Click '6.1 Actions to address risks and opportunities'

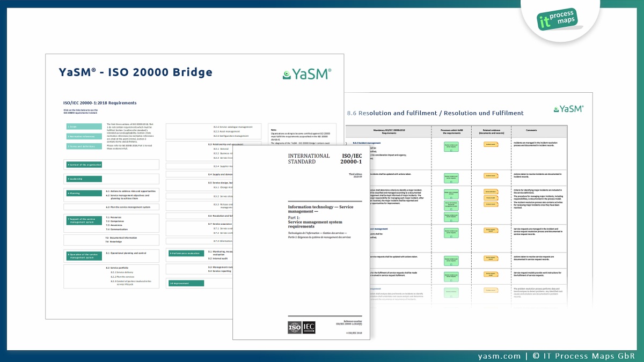130,191
